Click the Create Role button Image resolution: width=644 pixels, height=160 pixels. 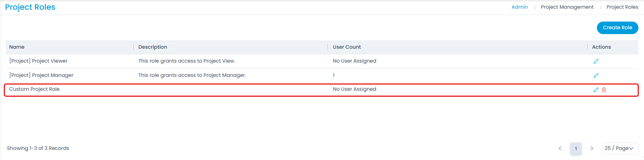pyautogui.click(x=617, y=28)
